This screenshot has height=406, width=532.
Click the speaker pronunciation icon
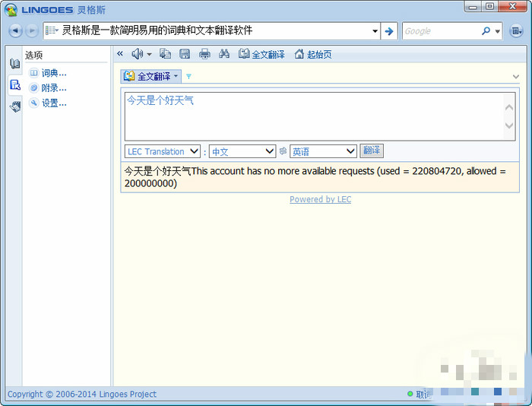[x=137, y=54]
